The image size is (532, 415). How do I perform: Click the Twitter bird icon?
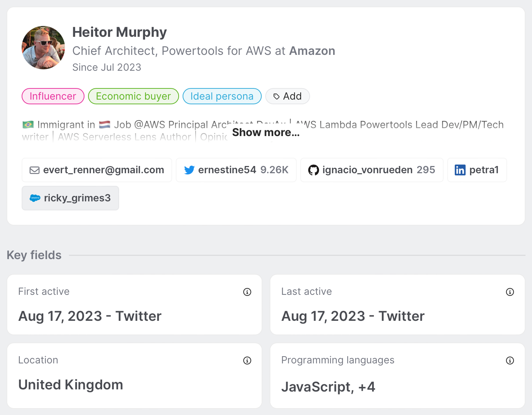coord(189,170)
